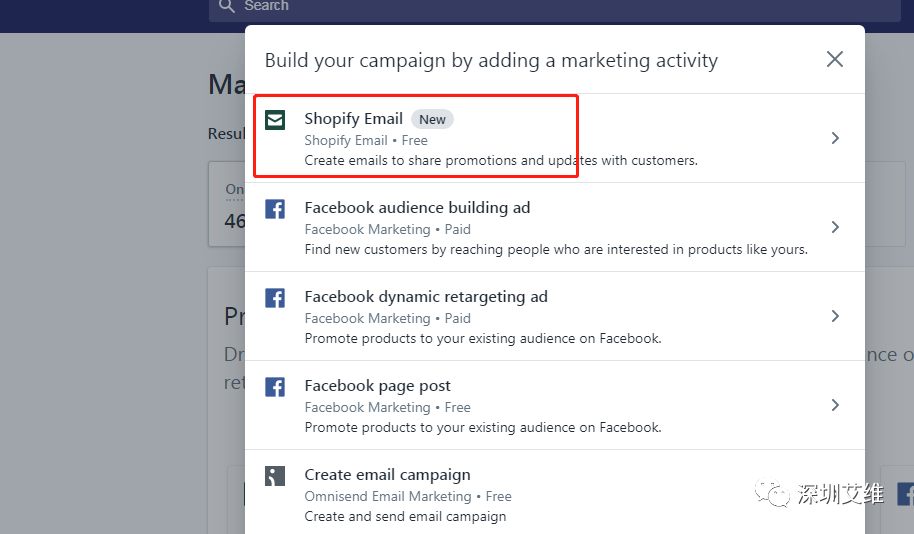Close the marketing activity dialog
The width and height of the screenshot is (914, 534).
(835, 59)
